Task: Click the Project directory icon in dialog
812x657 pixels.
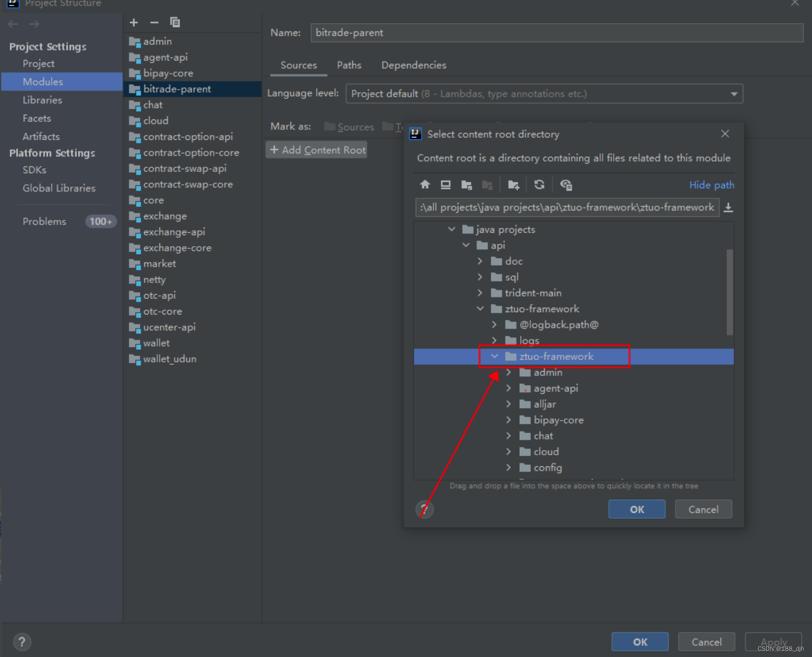Action: [x=466, y=184]
